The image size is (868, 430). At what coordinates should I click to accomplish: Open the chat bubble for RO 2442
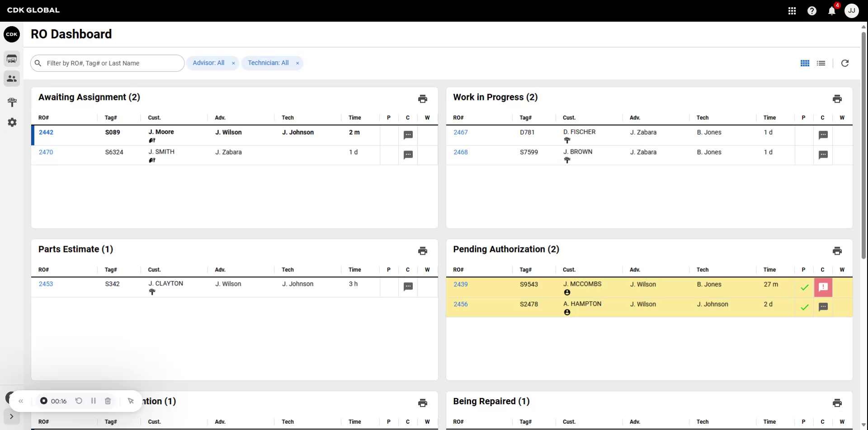(x=408, y=135)
